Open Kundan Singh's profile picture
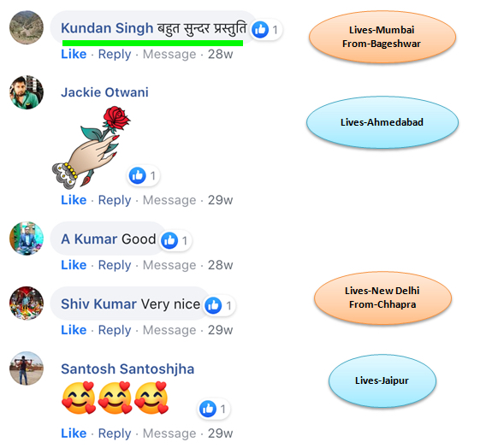The width and height of the screenshot is (498, 448). 27,27
